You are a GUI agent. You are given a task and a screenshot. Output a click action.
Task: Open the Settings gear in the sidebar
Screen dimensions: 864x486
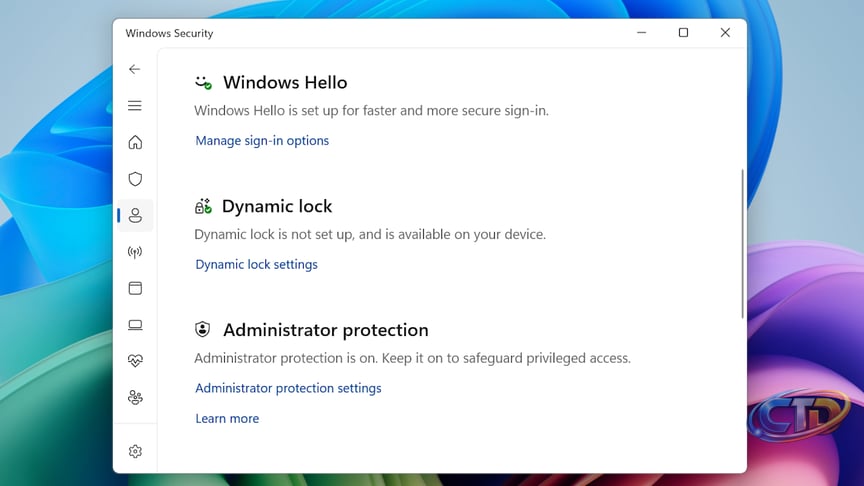[135, 451]
